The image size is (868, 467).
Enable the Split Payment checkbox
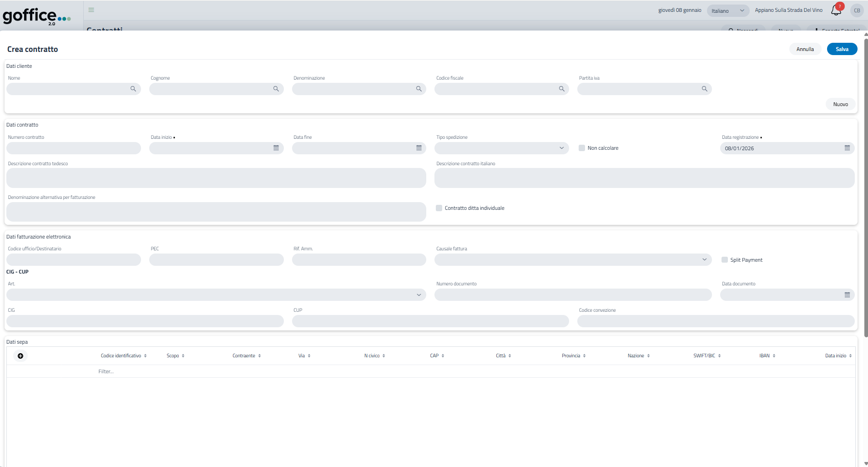pos(725,260)
